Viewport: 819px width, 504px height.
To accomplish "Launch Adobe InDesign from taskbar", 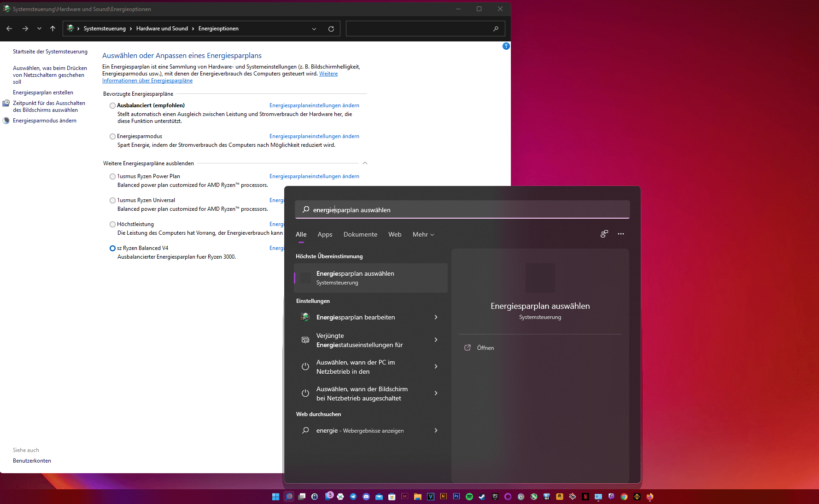I will (x=405, y=497).
